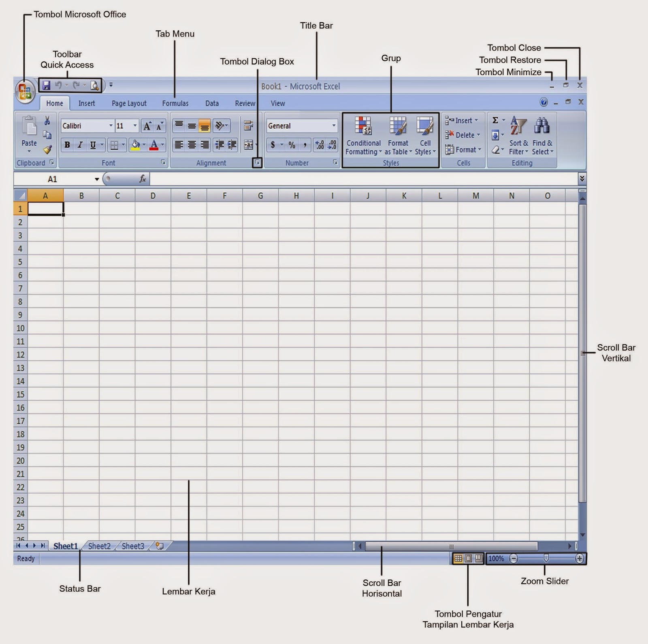Image resolution: width=648 pixels, height=644 pixels.
Task: Apply Comma Style number format
Action: 305,145
